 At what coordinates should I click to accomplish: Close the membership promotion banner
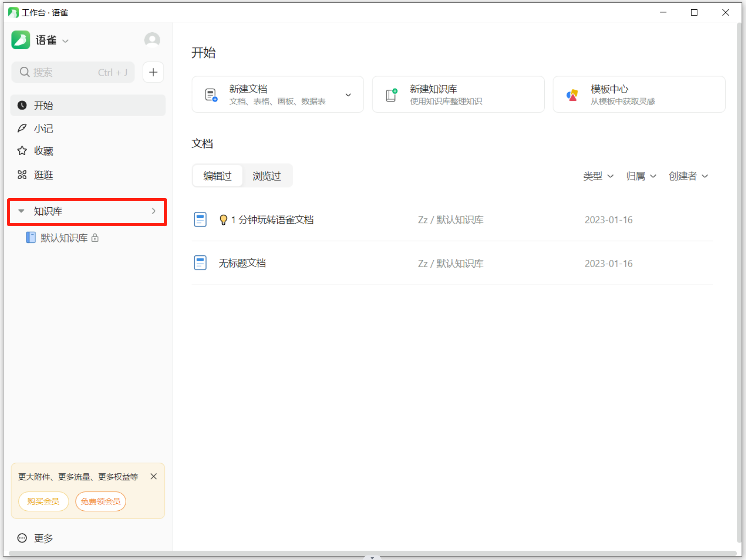(x=154, y=477)
